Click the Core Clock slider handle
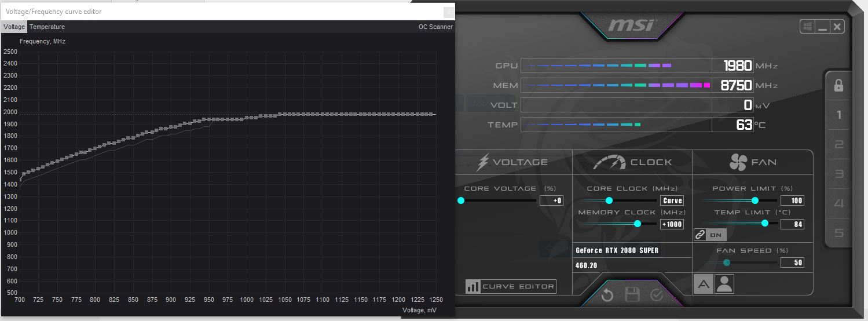This screenshot has width=868, height=321. tap(609, 200)
